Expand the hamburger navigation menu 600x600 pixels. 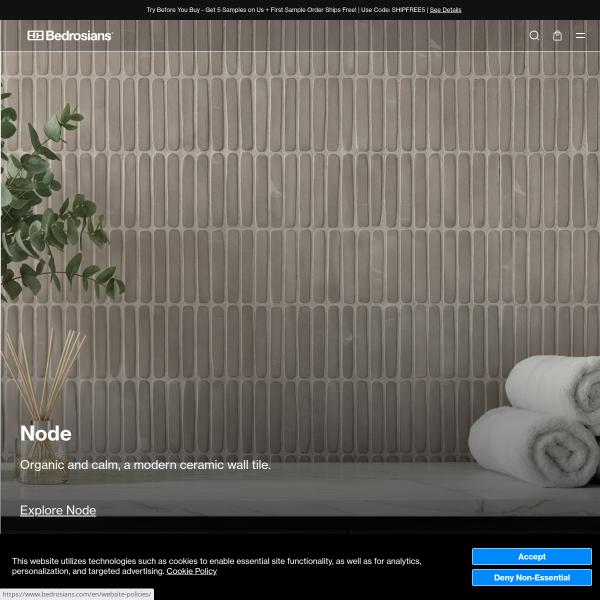pyautogui.click(x=581, y=35)
